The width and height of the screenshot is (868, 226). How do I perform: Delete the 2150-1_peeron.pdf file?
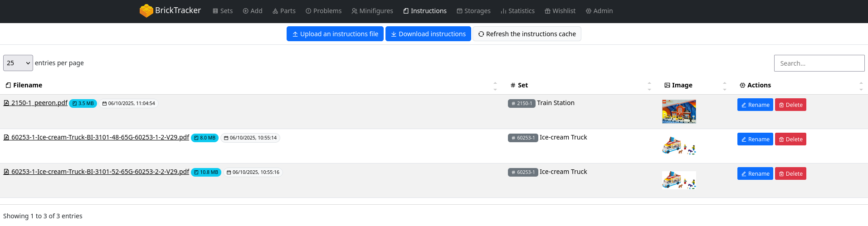tap(790, 105)
